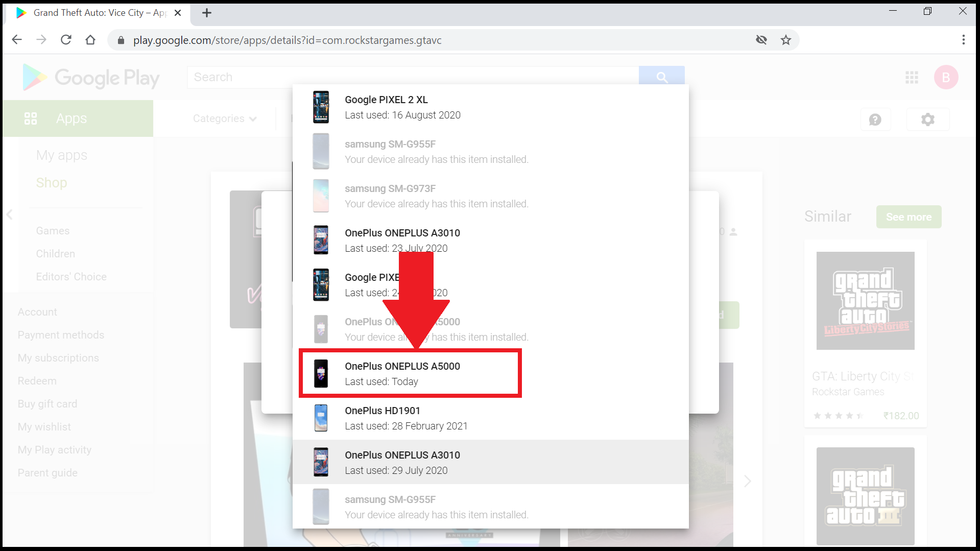Advance screenshots with right chevron

(x=747, y=481)
